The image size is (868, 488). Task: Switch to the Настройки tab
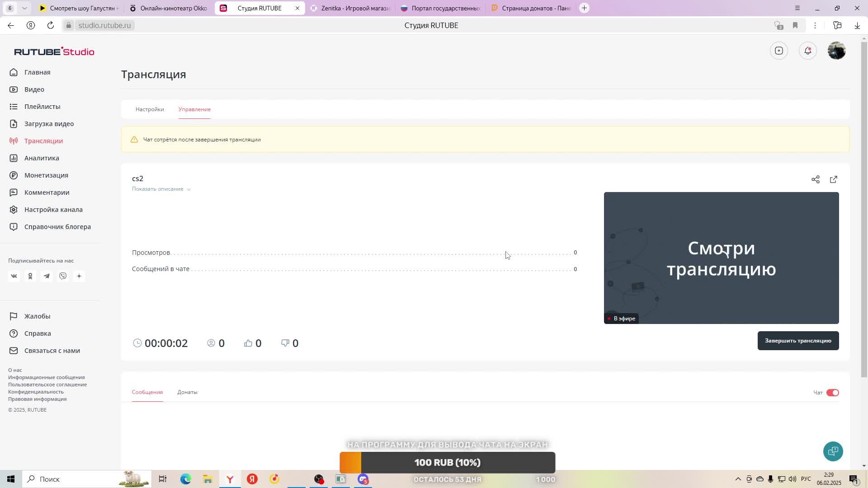pyautogui.click(x=150, y=109)
